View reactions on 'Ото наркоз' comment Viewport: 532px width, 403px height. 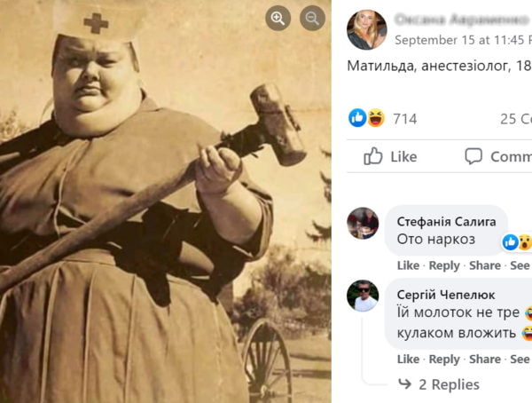517,242
